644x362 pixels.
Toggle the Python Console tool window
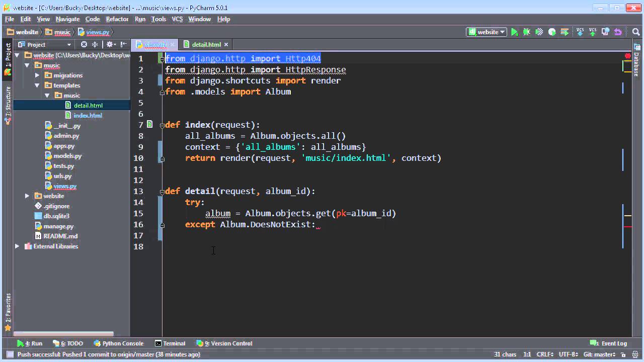pyautogui.click(x=119, y=343)
